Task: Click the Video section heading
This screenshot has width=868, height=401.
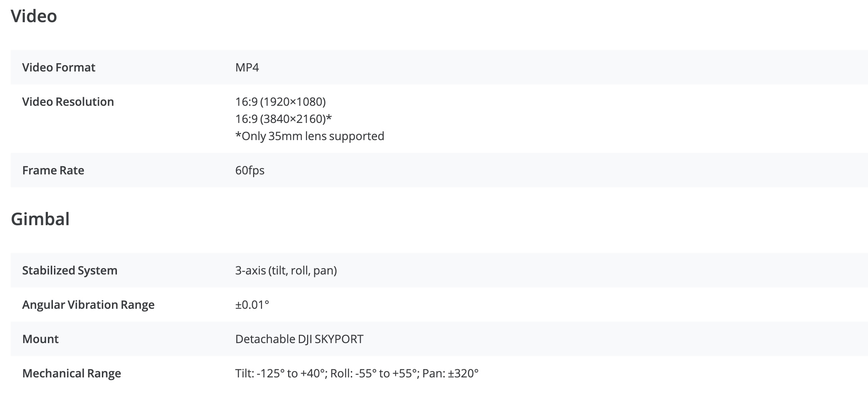Action: 34,16
